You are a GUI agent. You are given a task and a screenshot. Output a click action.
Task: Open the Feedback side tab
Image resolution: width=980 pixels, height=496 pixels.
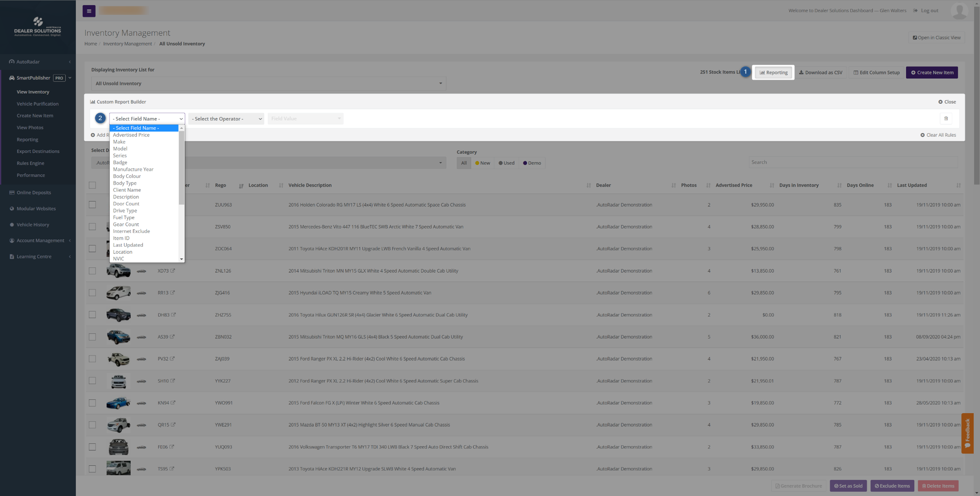[x=967, y=433]
